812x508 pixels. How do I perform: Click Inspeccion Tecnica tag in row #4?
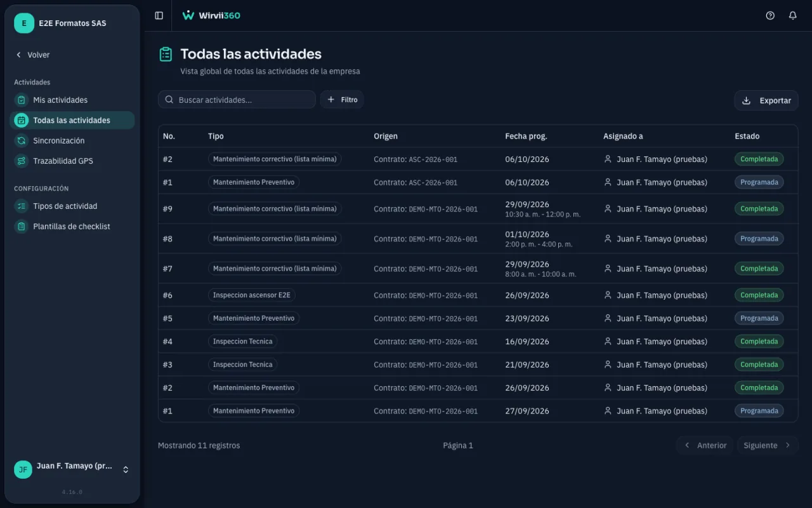[242, 342]
